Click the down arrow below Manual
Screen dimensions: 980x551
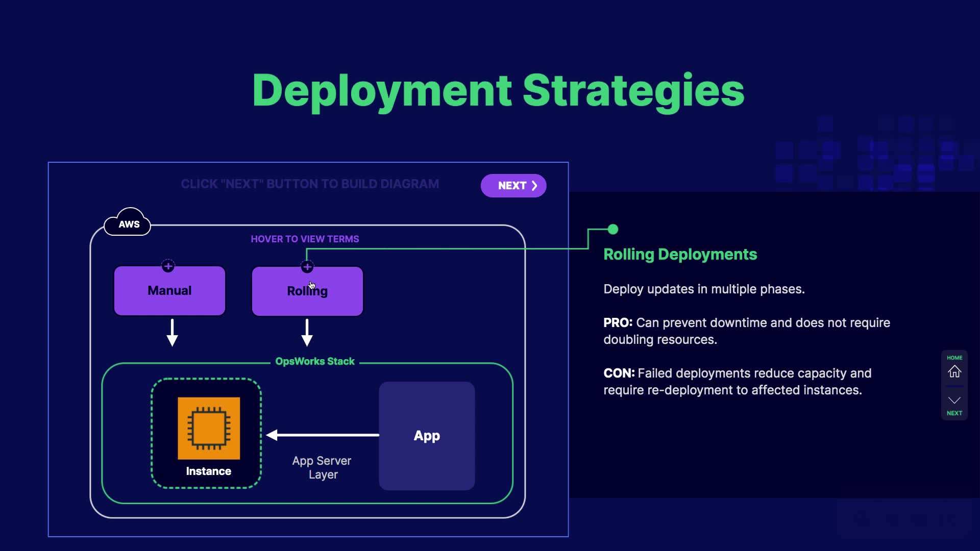(173, 333)
